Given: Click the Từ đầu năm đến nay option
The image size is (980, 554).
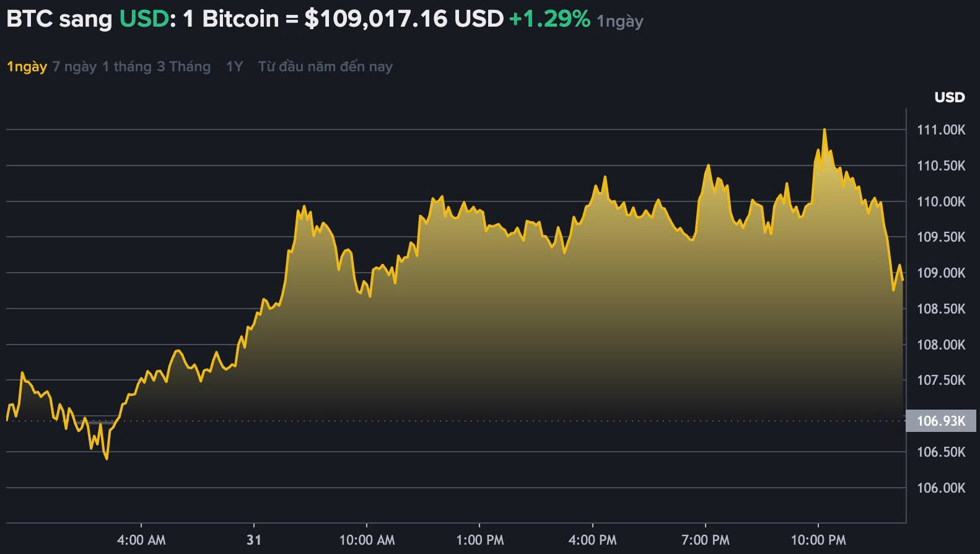Looking at the screenshot, I should tap(325, 66).
